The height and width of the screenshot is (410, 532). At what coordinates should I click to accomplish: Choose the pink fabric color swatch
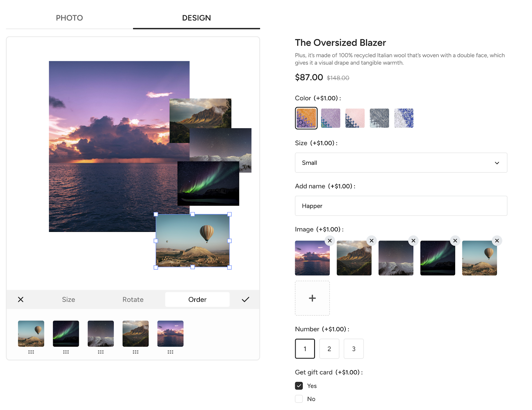(x=355, y=118)
